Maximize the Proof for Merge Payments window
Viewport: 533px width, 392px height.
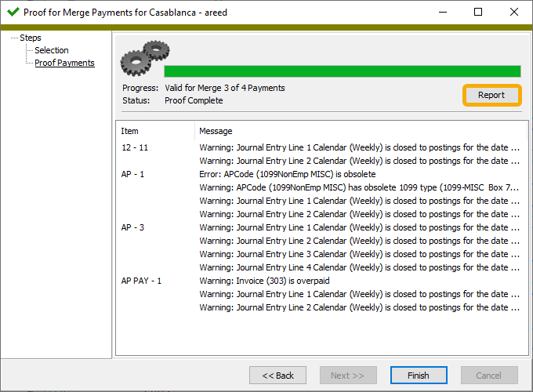tap(478, 13)
